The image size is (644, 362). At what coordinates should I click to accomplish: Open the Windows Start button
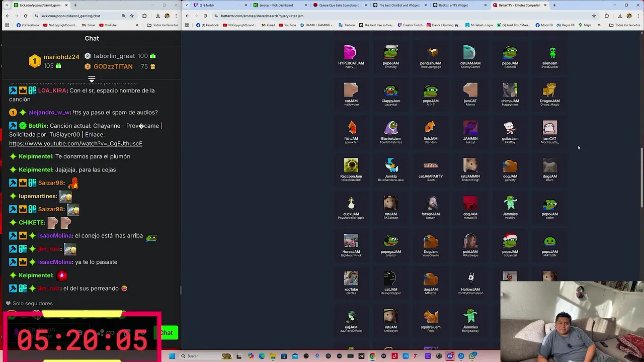(x=172, y=356)
